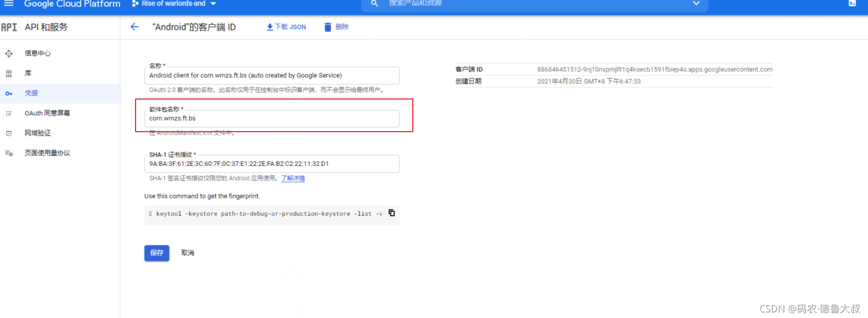Select 凭据 in the sidebar

60,93
